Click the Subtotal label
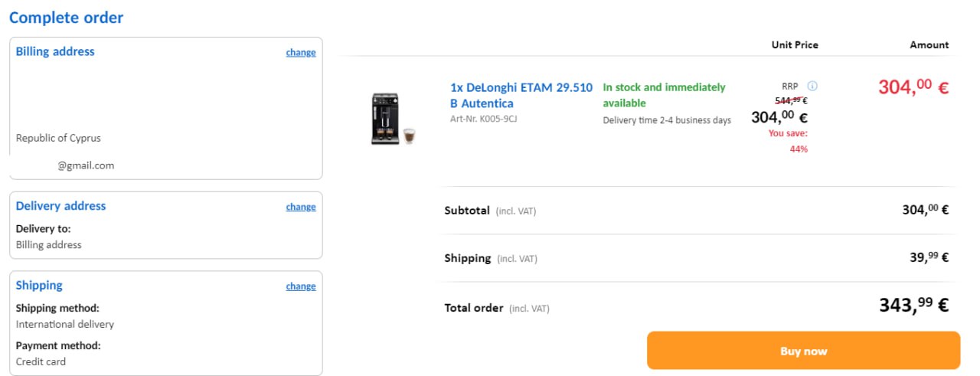 (x=467, y=211)
